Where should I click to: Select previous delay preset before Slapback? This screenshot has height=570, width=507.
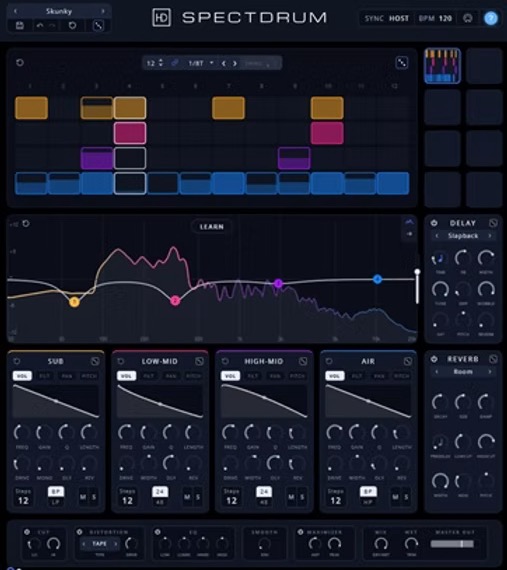tap(437, 236)
